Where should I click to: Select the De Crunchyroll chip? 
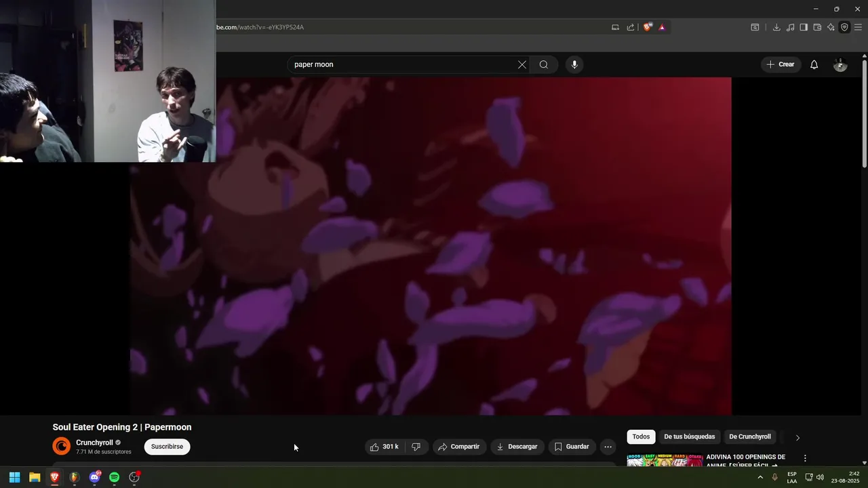(750, 436)
